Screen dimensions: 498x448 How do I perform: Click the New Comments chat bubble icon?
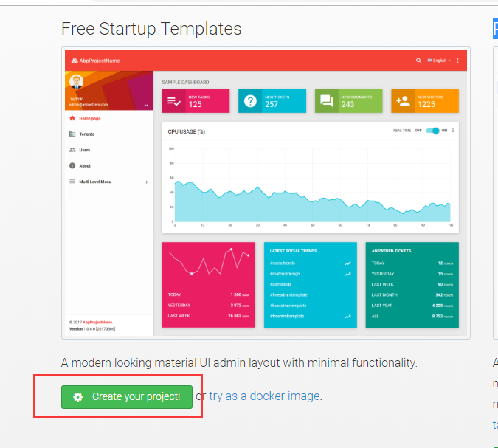[326, 101]
